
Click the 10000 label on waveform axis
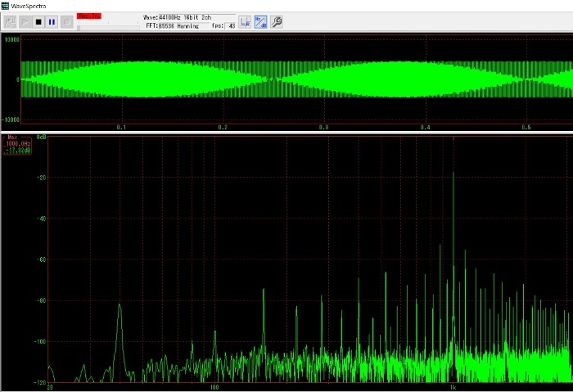point(11,39)
